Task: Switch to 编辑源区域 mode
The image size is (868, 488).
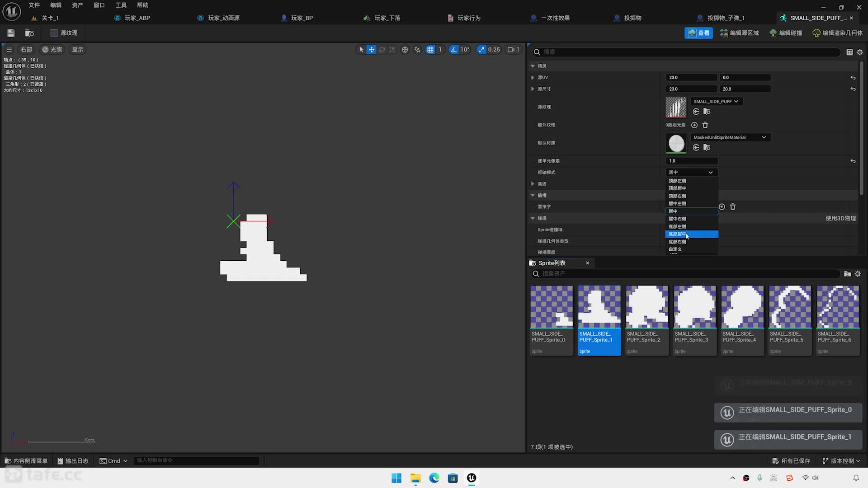Action: (x=739, y=33)
